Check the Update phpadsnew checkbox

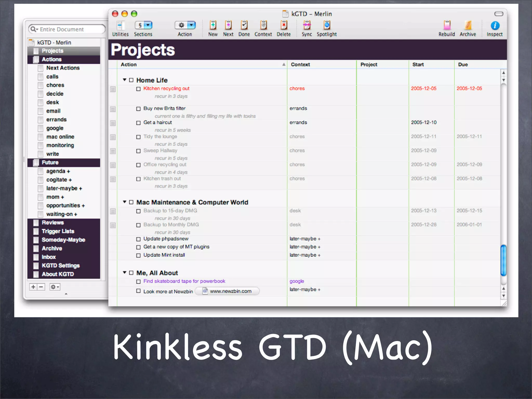[x=138, y=239]
